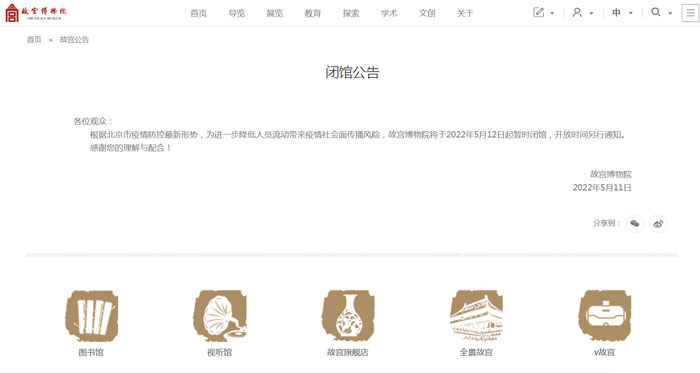Share to WeChat icon
Viewport: 700px width, 373px height.
[635, 224]
